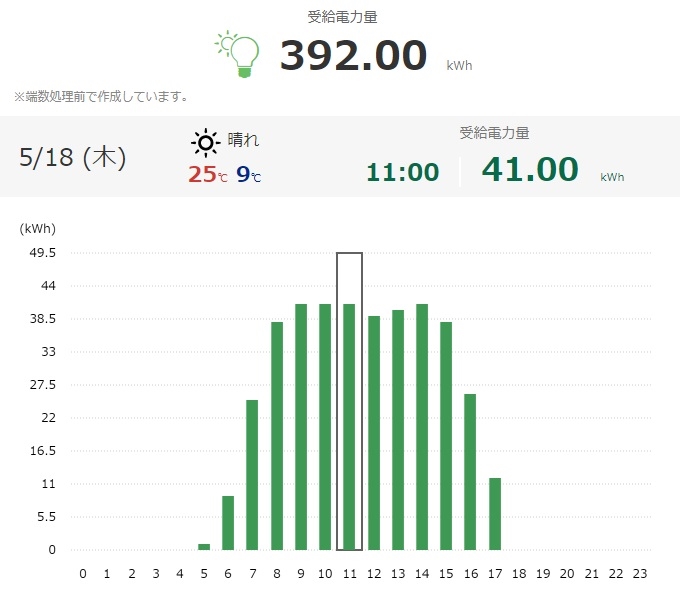Click the 41.00 kWh reading
Image resolution: width=680 pixels, height=594 pixels.
click(553, 169)
